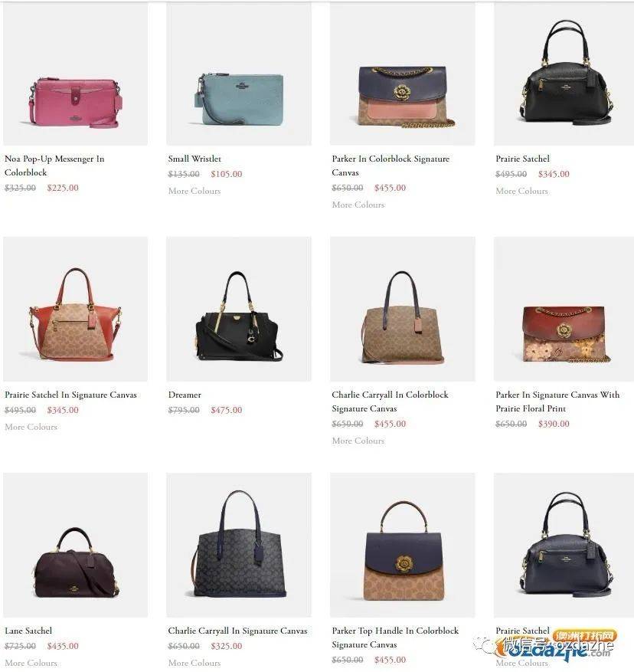Viewport: 634px width, 672px height.
Task: Click the Small Wristlet product title
Action: coord(194,159)
